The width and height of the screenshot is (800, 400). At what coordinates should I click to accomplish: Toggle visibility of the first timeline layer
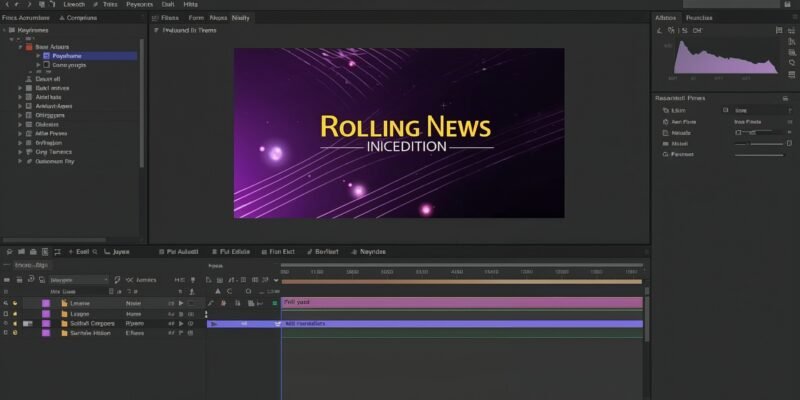click(5, 302)
